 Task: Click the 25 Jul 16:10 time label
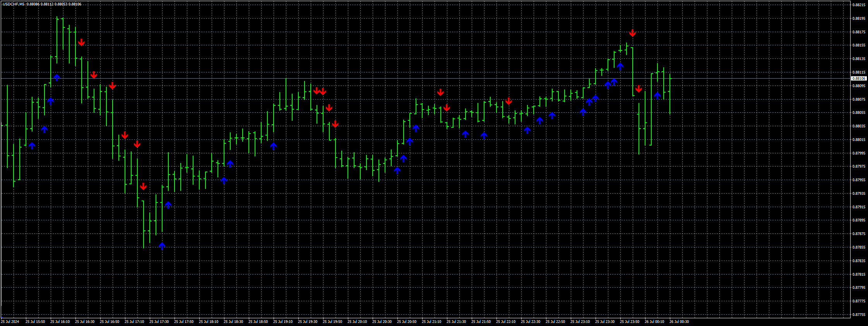(x=60, y=322)
